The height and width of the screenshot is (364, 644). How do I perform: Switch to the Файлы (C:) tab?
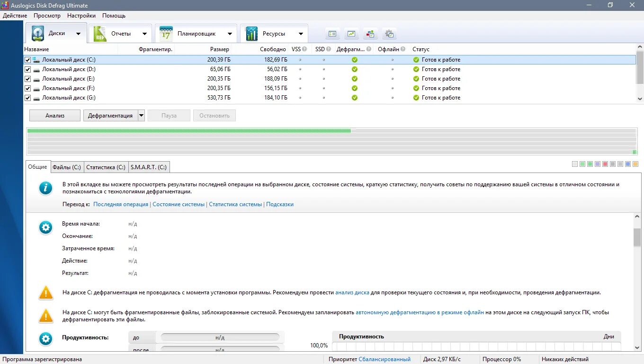click(x=67, y=167)
